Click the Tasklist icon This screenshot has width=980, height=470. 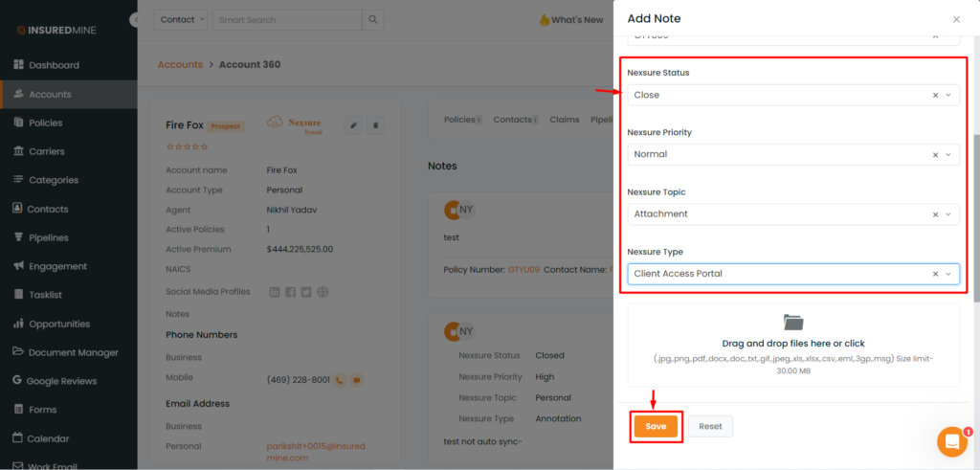(x=17, y=295)
